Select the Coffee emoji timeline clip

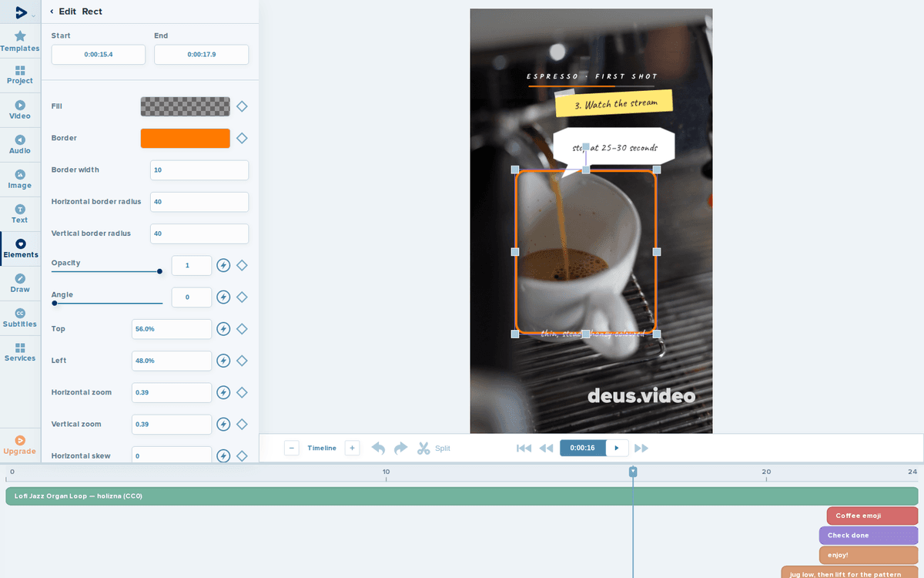[x=872, y=516]
